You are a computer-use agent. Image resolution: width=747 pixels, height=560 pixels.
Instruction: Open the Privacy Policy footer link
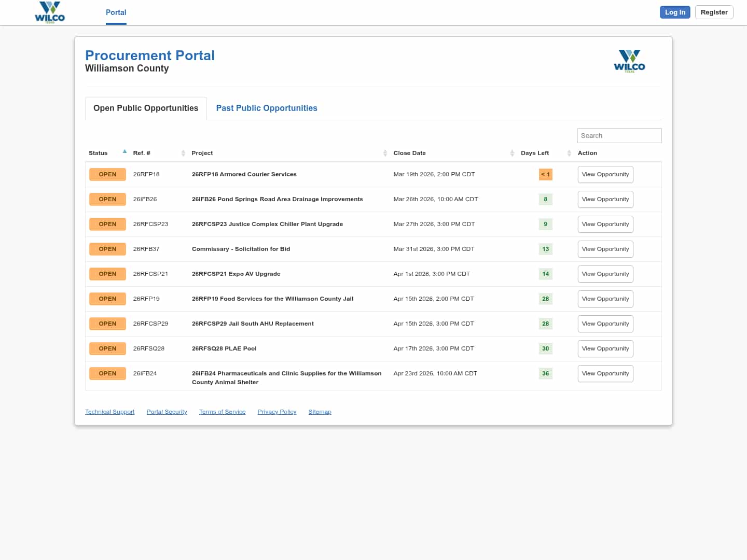click(x=276, y=412)
